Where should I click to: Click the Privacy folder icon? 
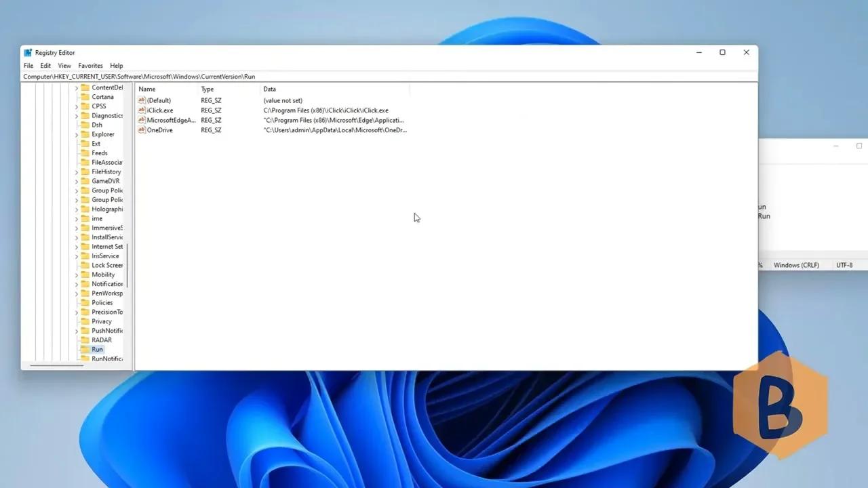84,321
